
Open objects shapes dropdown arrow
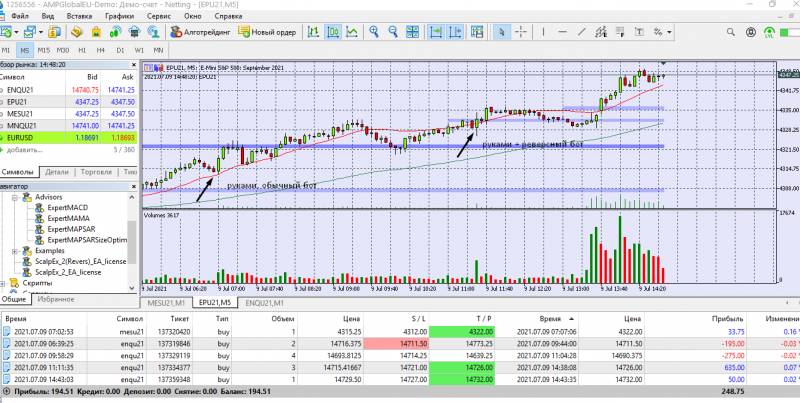click(x=669, y=32)
